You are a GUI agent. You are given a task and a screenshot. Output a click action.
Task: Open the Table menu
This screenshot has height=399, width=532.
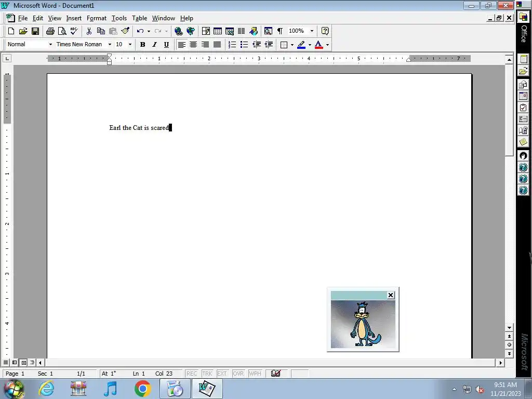(x=139, y=18)
